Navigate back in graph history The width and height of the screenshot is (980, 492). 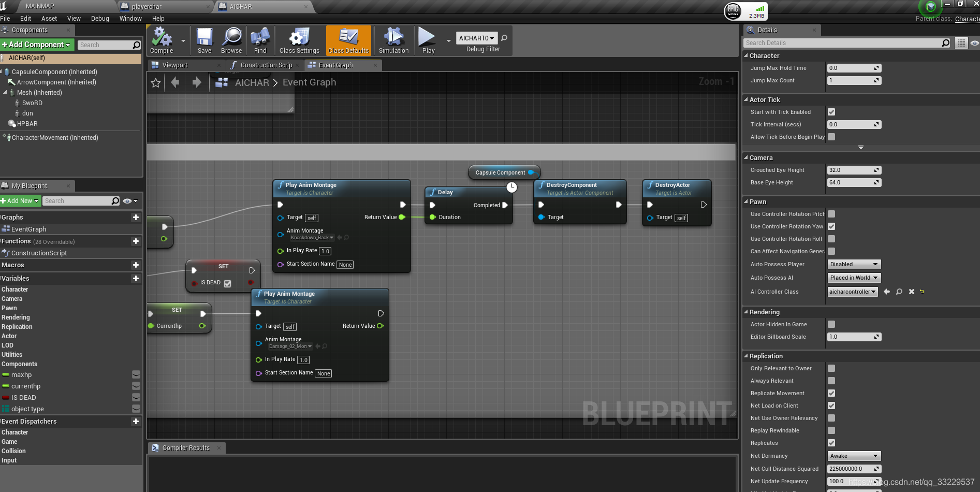tap(175, 82)
